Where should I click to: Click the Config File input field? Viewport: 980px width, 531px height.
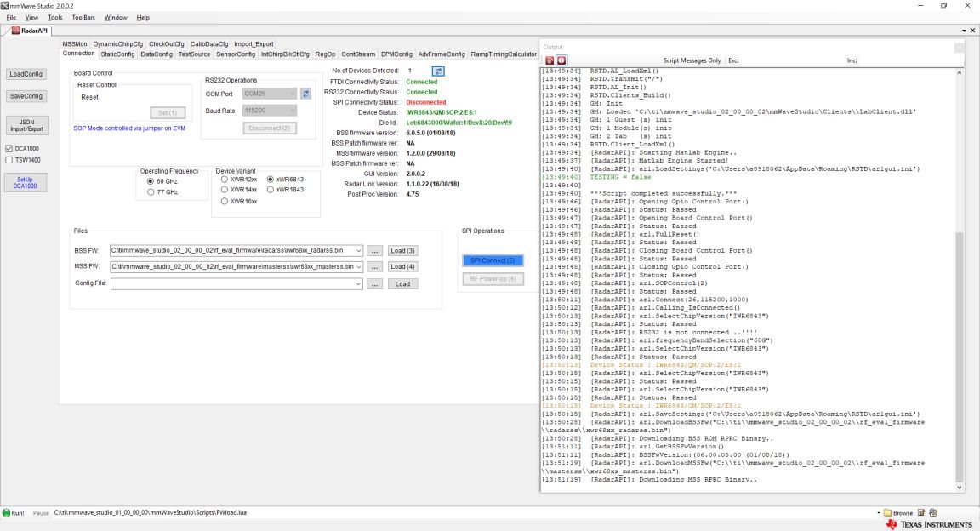236,284
